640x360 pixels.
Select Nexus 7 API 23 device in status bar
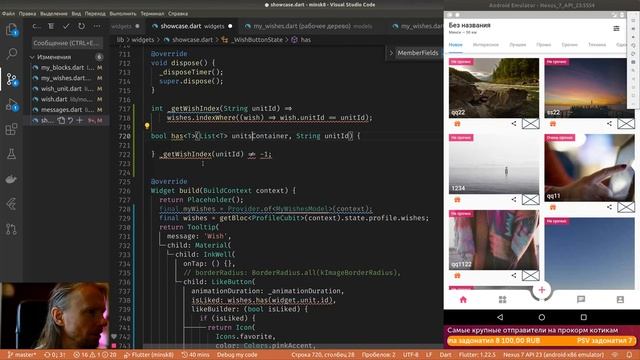553,355
